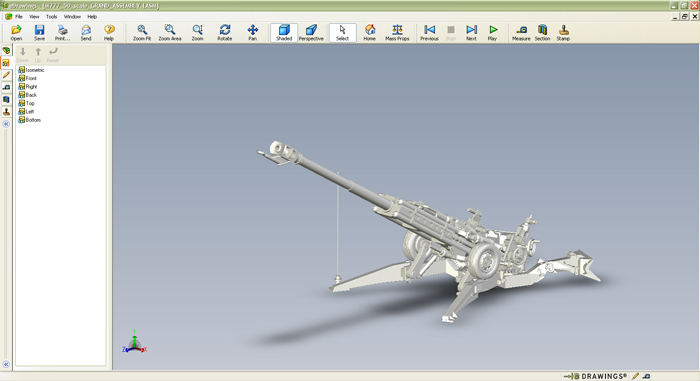Click the Up arrow in views panel
Image resolution: width=700 pixels, height=381 pixels.
coord(38,54)
